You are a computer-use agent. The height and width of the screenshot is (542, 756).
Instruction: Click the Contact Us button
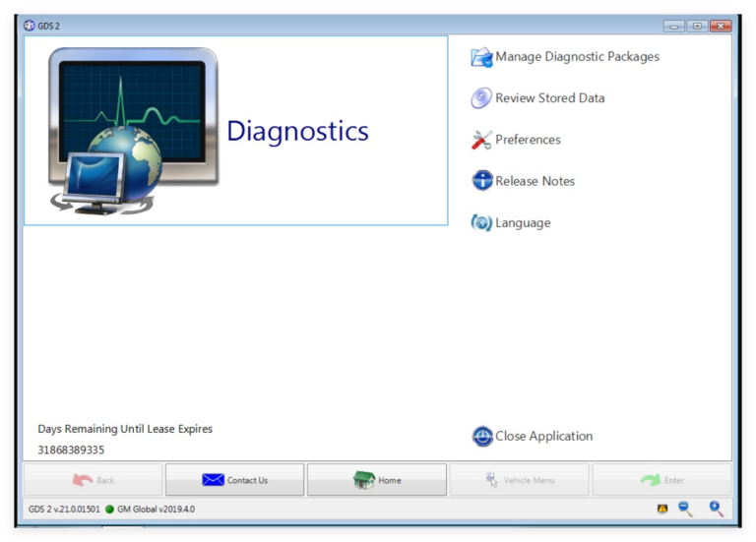click(235, 480)
